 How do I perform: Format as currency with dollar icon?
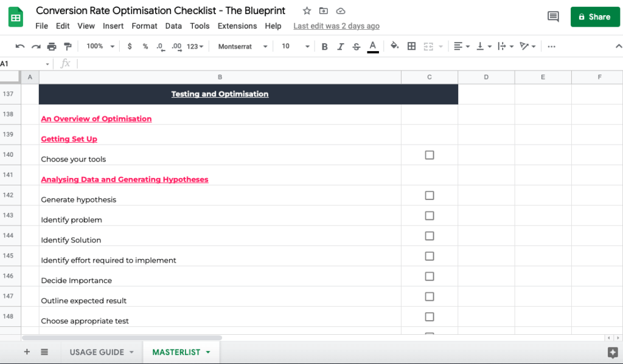coord(130,46)
